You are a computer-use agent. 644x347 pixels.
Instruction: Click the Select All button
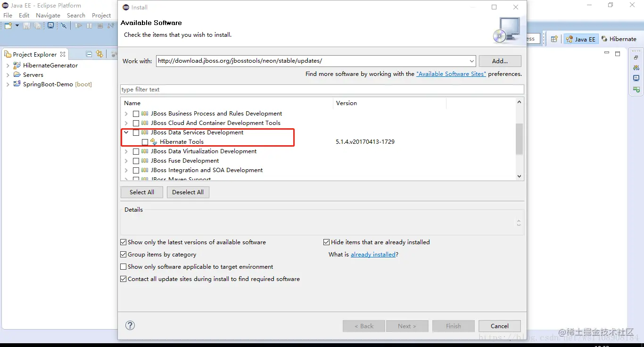[x=142, y=192]
